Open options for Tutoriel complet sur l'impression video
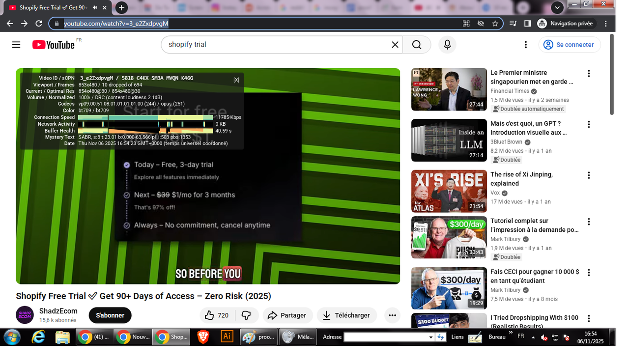The image size is (629, 364). click(x=589, y=222)
